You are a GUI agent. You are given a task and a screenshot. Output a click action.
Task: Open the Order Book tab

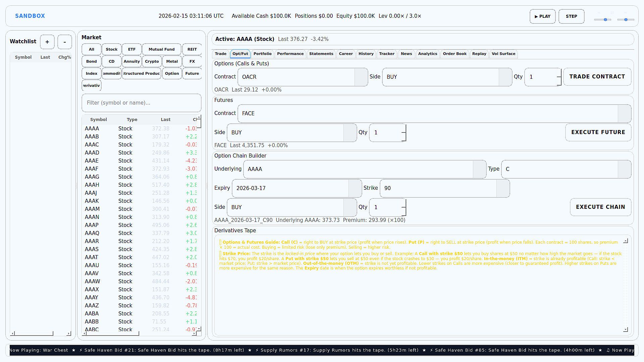[454, 54]
